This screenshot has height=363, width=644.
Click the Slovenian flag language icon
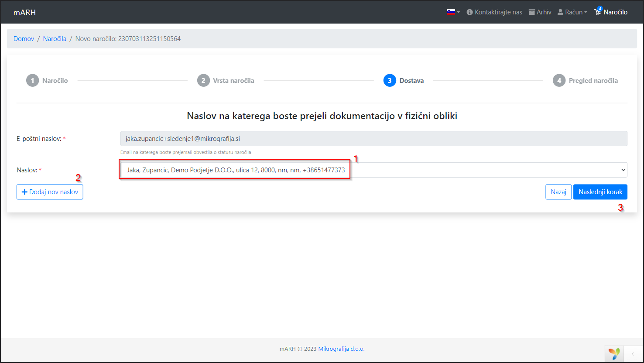(x=451, y=12)
